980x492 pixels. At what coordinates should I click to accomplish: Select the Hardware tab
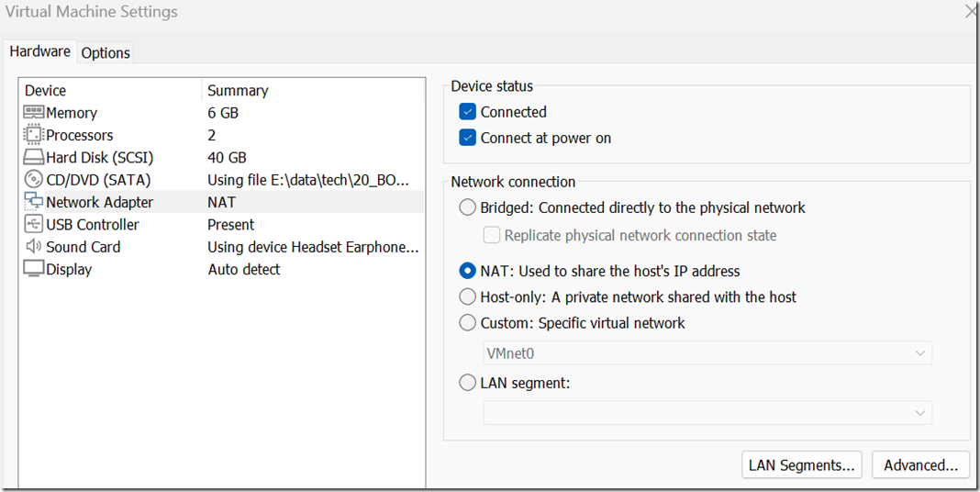pyautogui.click(x=39, y=51)
